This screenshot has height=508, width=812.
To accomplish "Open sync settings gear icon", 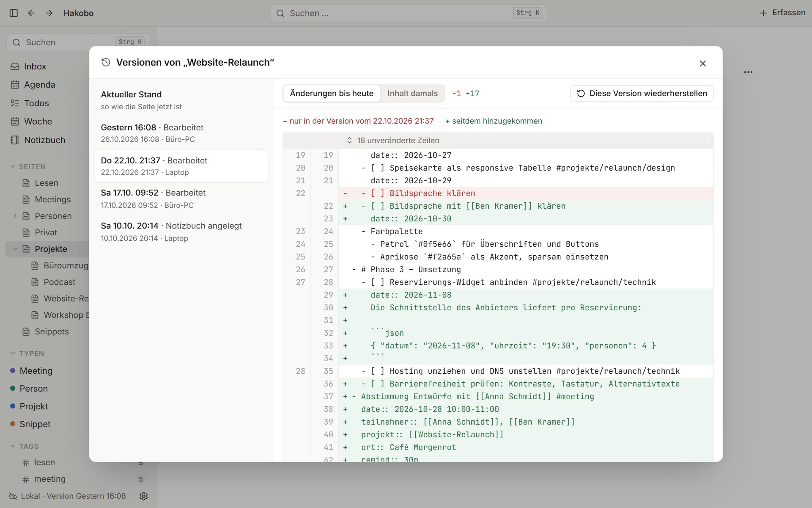I will tap(144, 496).
